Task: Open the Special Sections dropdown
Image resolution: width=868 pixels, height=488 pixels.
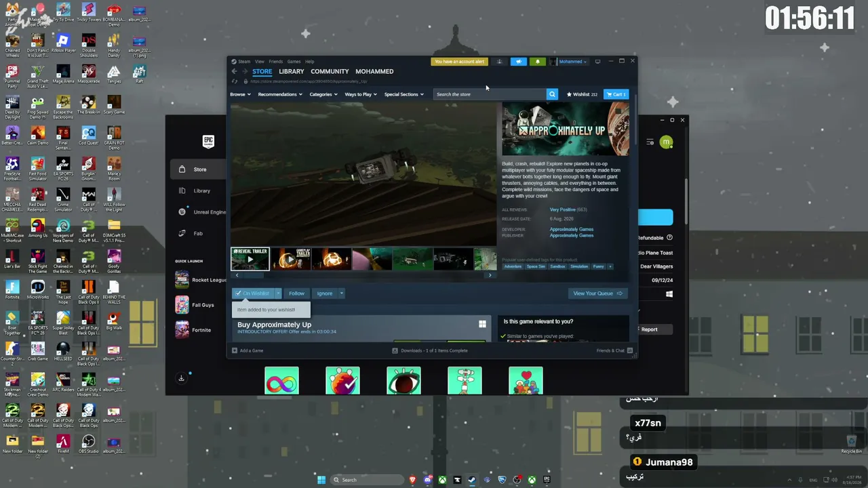Action: click(x=403, y=94)
